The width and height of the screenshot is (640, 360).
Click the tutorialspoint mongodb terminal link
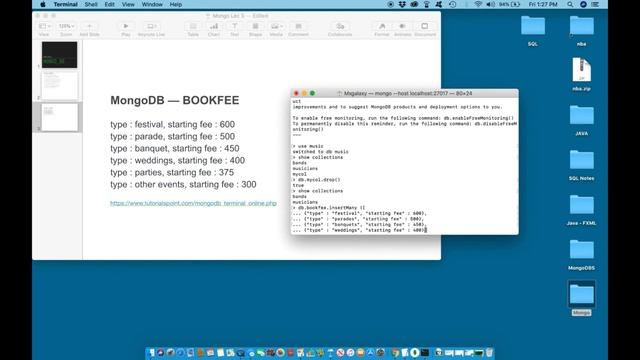click(193, 203)
